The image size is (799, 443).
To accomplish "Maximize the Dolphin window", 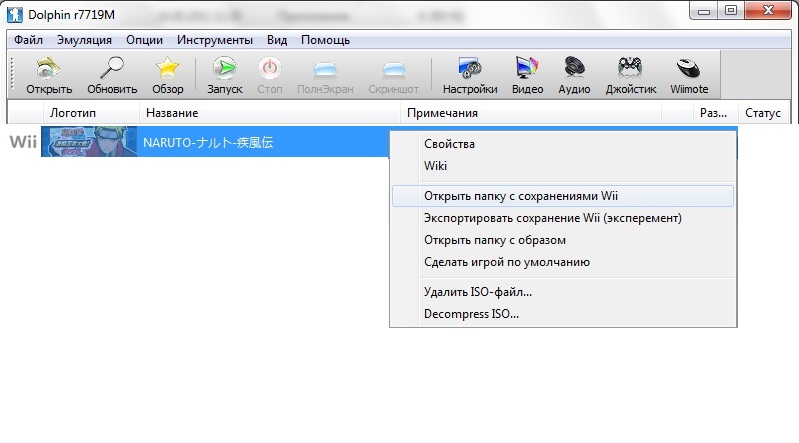I will (x=731, y=11).
